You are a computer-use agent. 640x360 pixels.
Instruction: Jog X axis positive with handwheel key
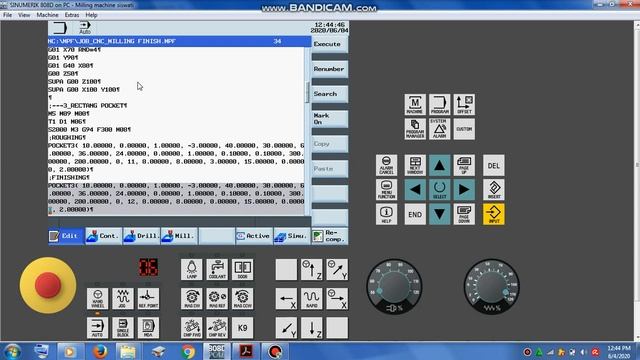tap(337, 298)
